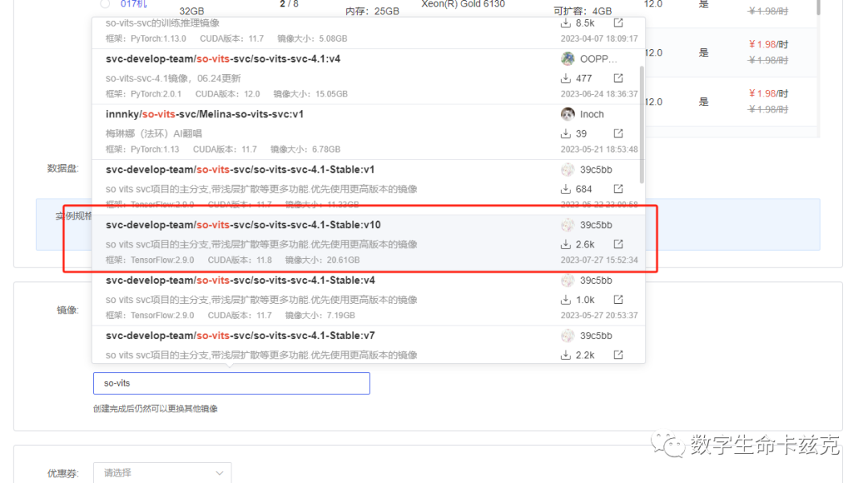Click the hint text 创建完成后仍然可以更换其他镜像
Image resolution: width=868 pixels, height=483 pixels.
[155, 408]
